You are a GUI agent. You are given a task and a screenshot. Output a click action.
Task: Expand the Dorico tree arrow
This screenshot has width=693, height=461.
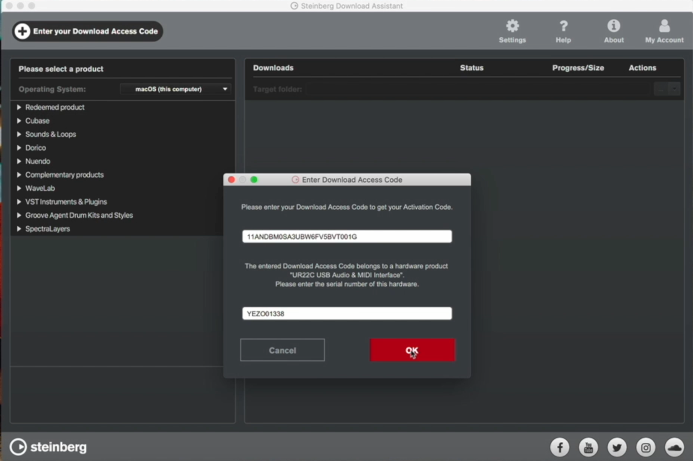pos(19,148)
